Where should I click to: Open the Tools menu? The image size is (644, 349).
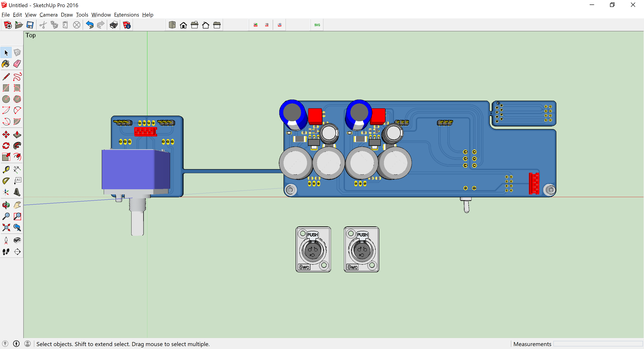click(x=82, y=15)
